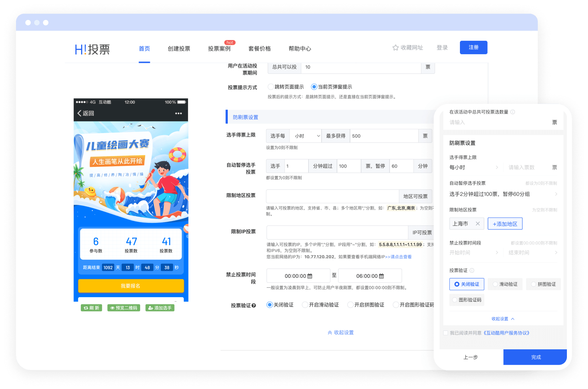The width and height of the screenshot is (588, 389).
Task: Check 我已阅读并同意 agreement checkbox
Action: [445, 333]
